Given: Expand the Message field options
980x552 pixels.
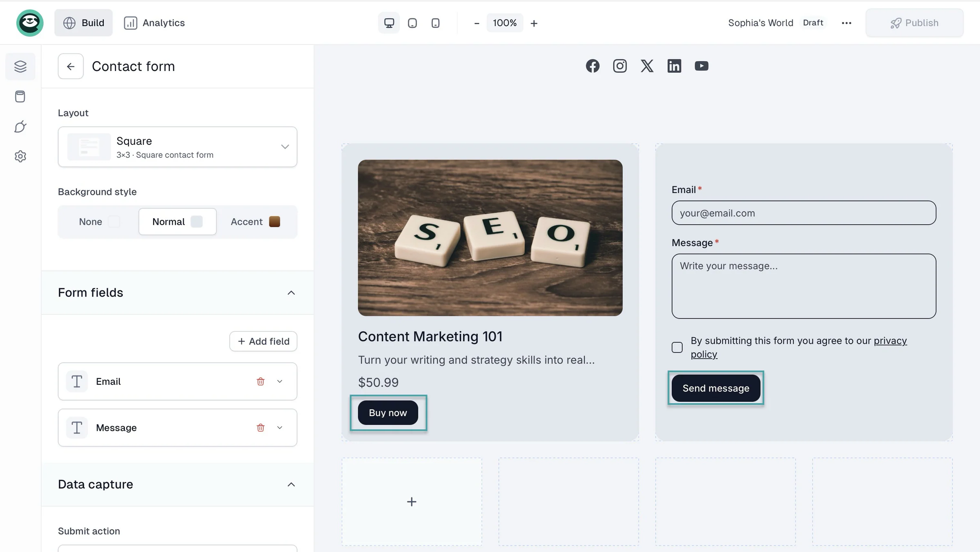Looking at the screenshot, I should (280, 428).
